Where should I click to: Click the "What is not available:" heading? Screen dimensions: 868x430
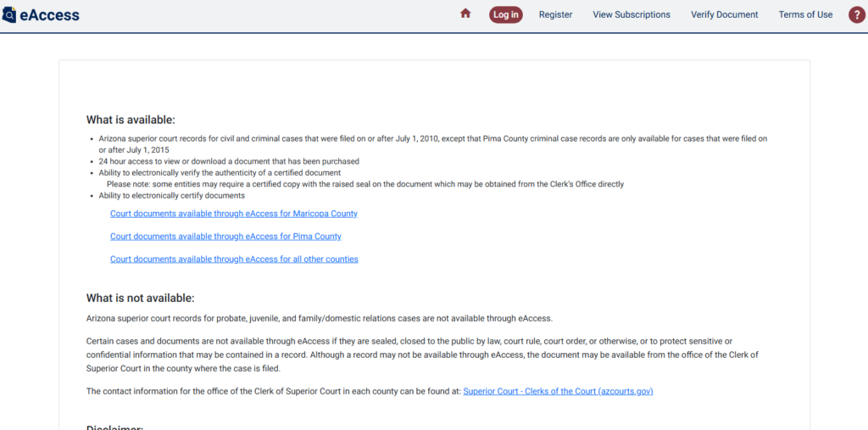(140, 298)
